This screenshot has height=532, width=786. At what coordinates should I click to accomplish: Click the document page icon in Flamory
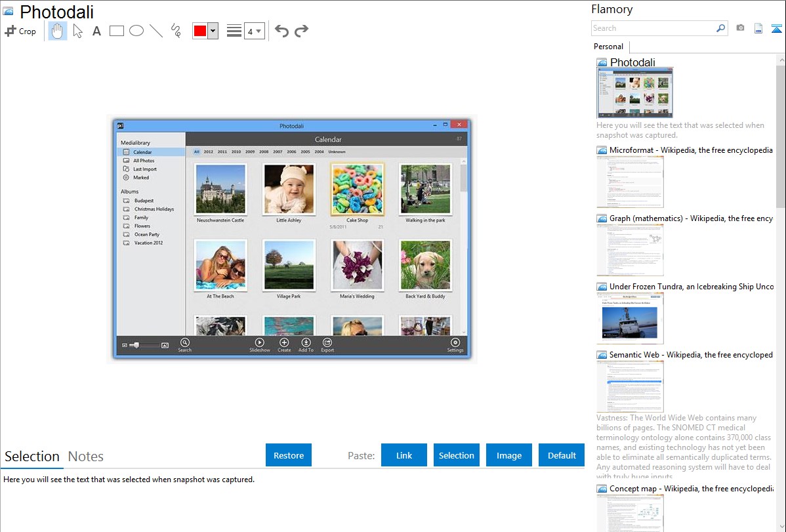coord(758,28)
